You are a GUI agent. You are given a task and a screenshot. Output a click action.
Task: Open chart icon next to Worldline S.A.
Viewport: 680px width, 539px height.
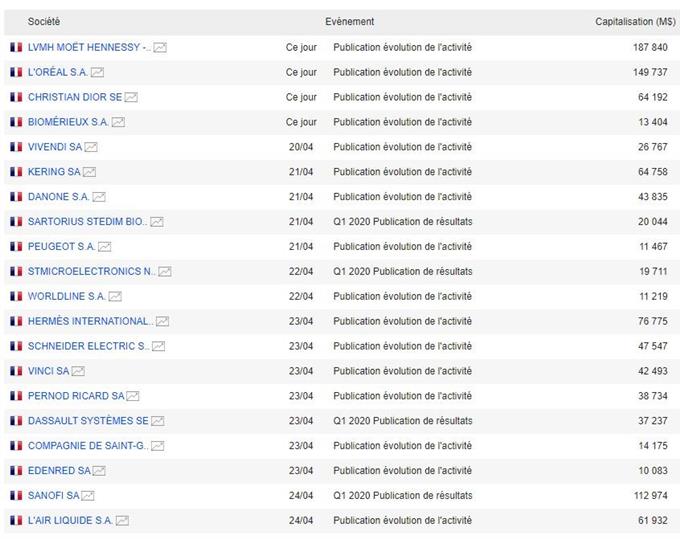point(115,297)
